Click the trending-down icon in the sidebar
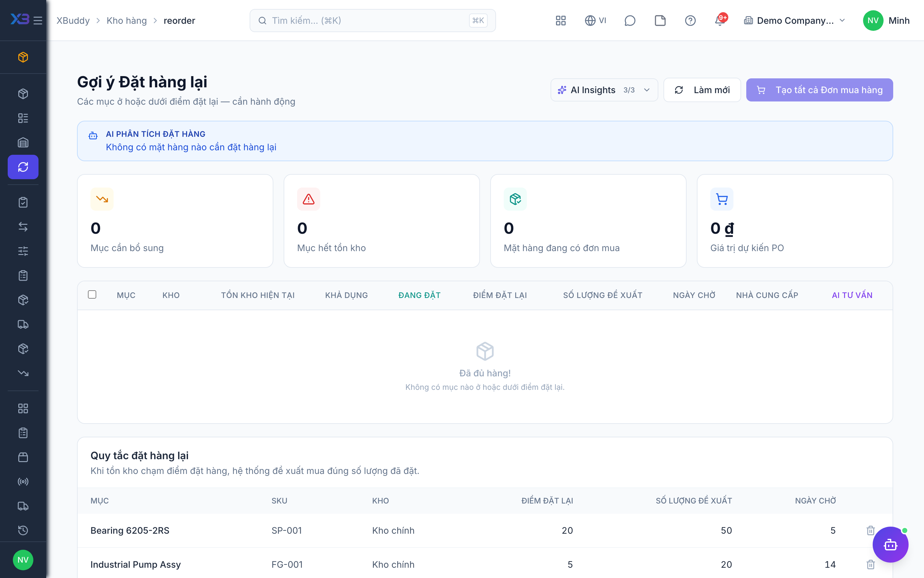Screen dimensions: 924x578 pyautogui.click(x=23, y=373)
